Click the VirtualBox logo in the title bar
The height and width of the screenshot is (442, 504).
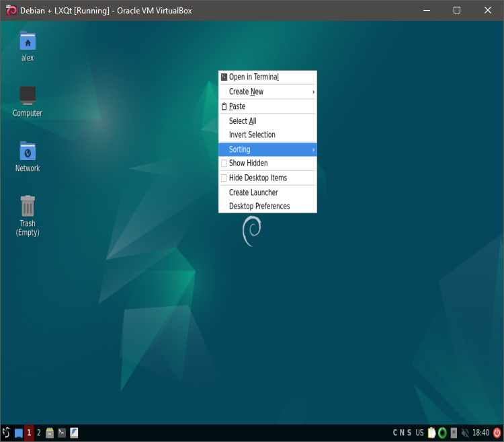click(x=11, y=10)
